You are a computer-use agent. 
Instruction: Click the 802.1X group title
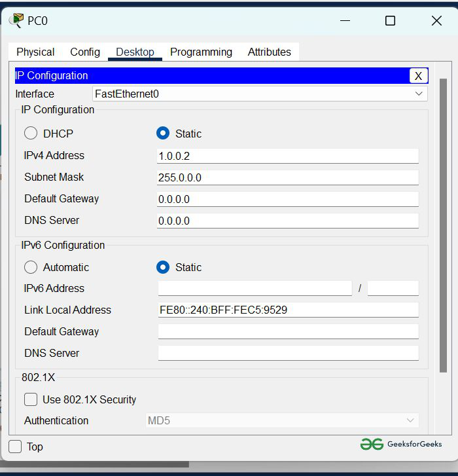(x=38, y=377)
